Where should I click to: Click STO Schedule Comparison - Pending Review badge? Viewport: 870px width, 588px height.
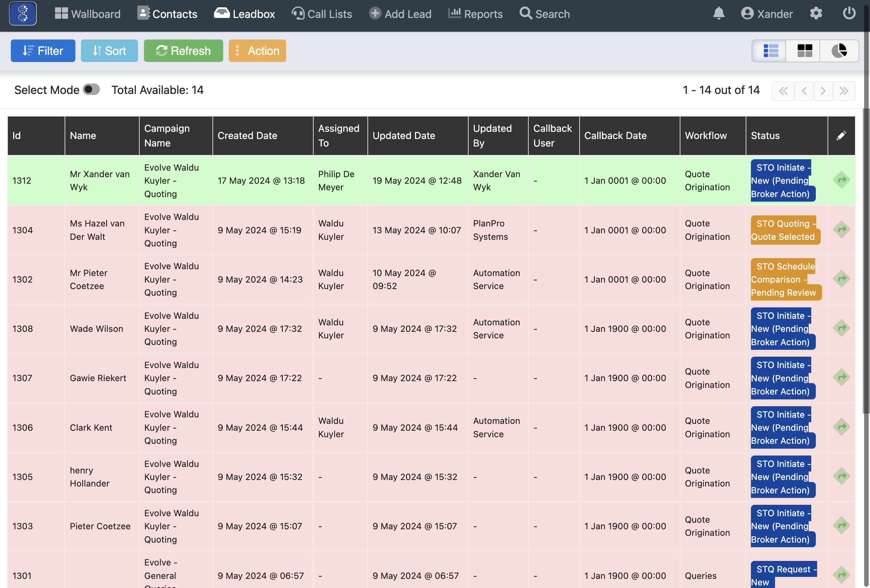(786, 279)
